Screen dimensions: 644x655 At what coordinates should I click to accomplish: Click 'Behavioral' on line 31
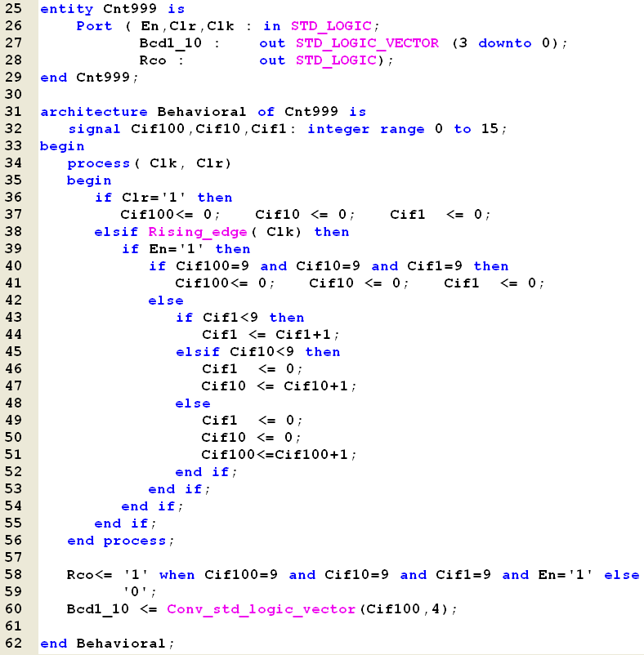pos(202,112)
